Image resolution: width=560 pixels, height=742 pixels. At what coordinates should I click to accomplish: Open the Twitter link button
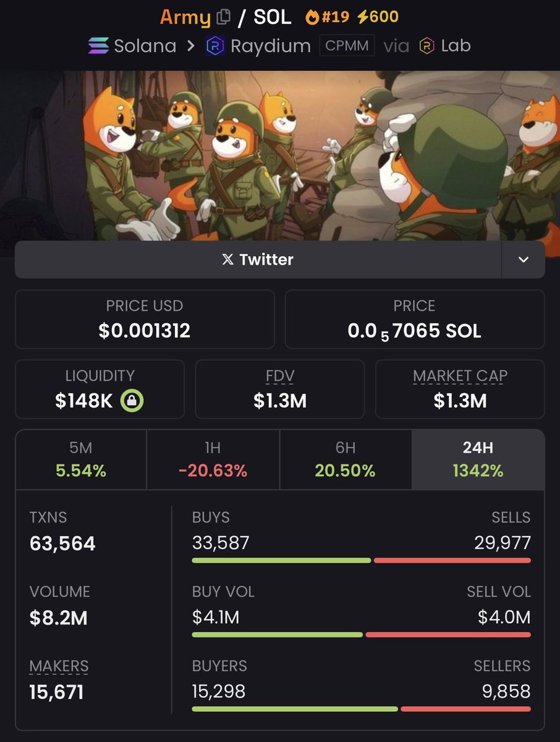coord(258,260)
